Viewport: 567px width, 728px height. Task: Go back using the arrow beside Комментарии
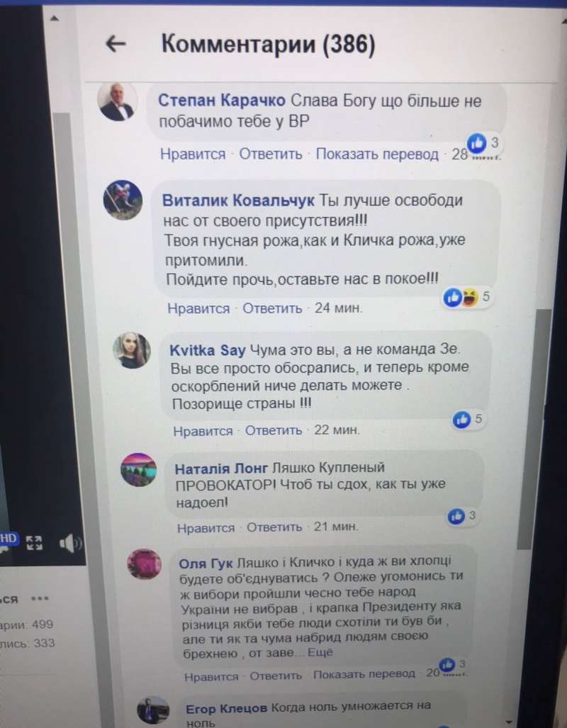click(116, 44)
